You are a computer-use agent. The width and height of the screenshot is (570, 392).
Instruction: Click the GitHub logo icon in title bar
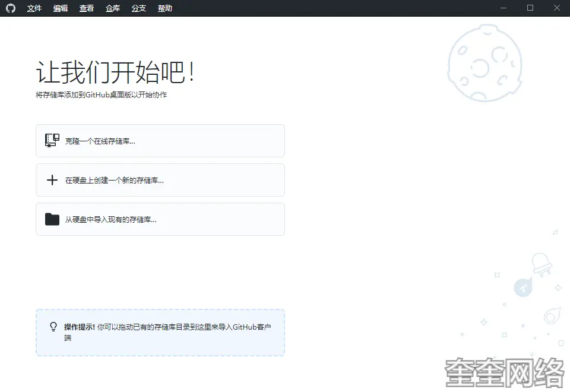(x=11, y=8)
